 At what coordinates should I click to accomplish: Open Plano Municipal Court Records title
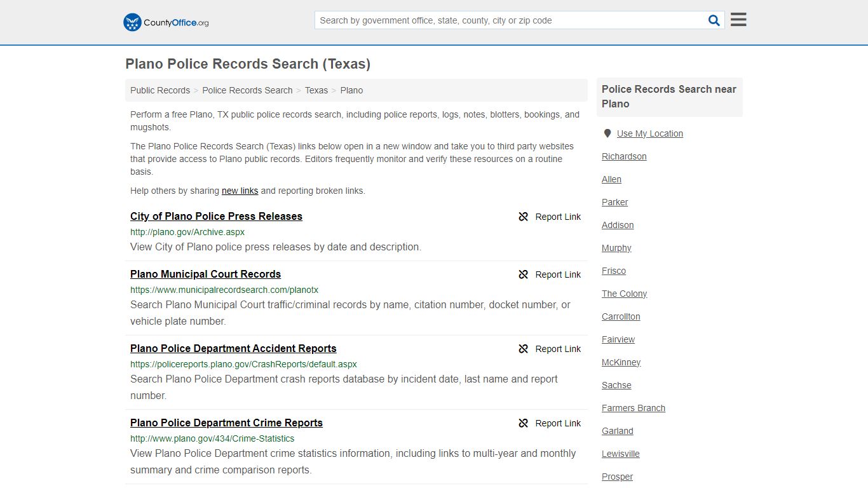click(x=205, y=274)
